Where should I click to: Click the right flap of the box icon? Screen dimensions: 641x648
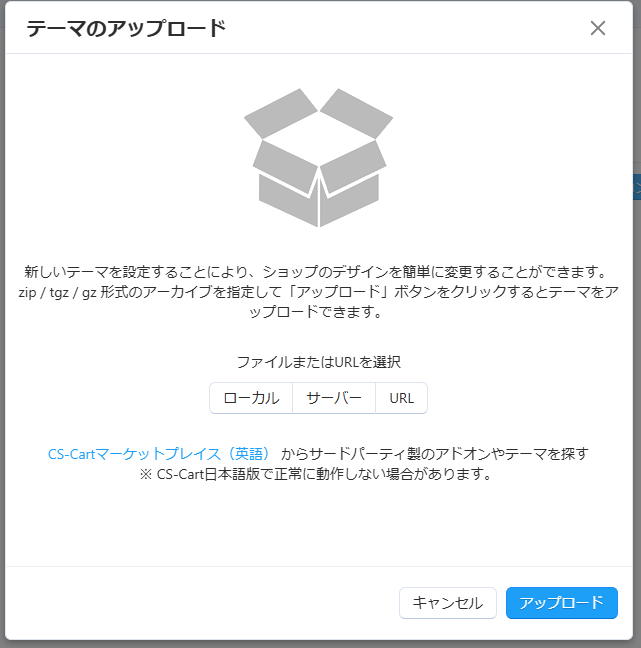[x=357, y=114]
